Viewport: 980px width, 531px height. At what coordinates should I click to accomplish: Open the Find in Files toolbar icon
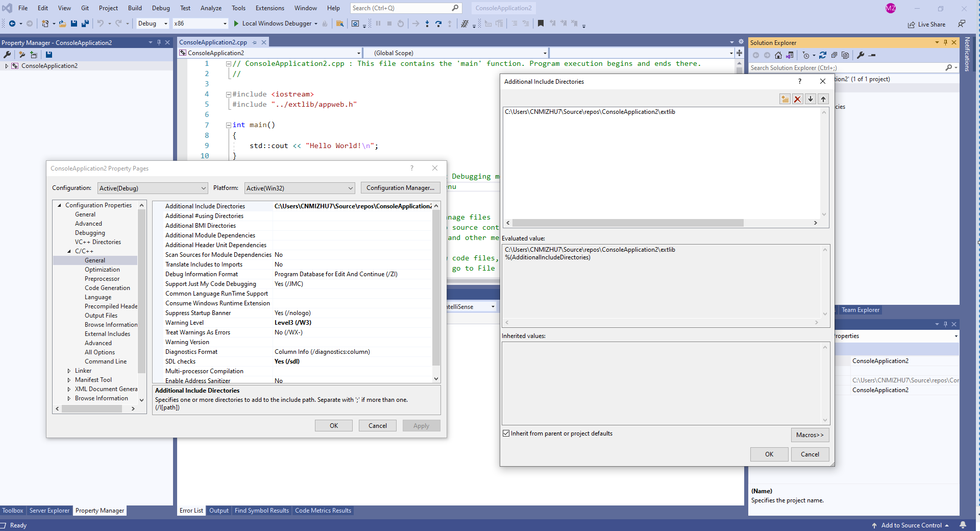click(339, 23)
